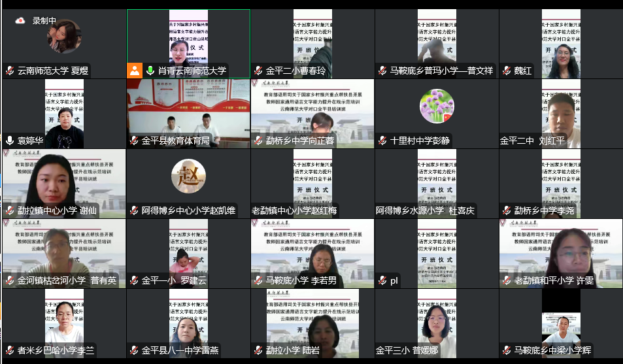The image size is (623, 364).
Task: Click the name label 金平二中 刘红平
Action: (532, 141)
